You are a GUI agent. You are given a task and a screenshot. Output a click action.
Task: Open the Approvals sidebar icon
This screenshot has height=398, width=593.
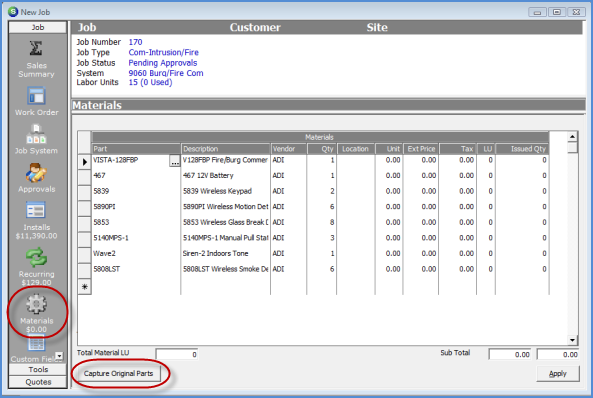click(x=36, y=173)
